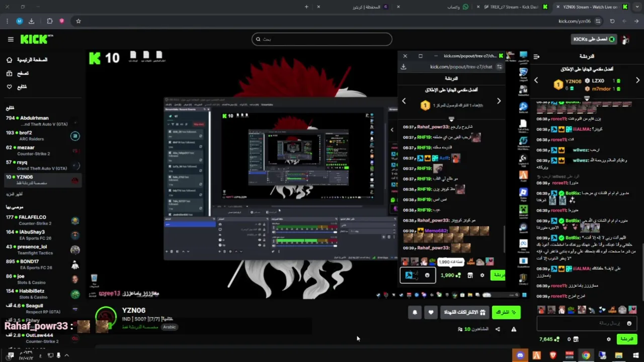Open the Kick hamburger menu
The width and height of the screenshot is (644, 362).
(11, 39)
